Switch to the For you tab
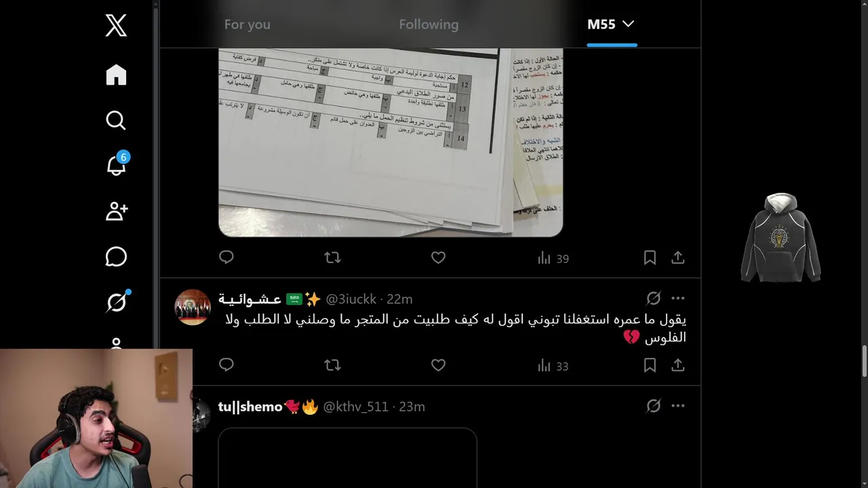This screenshot has width=868, height=488. pos(248,24)
